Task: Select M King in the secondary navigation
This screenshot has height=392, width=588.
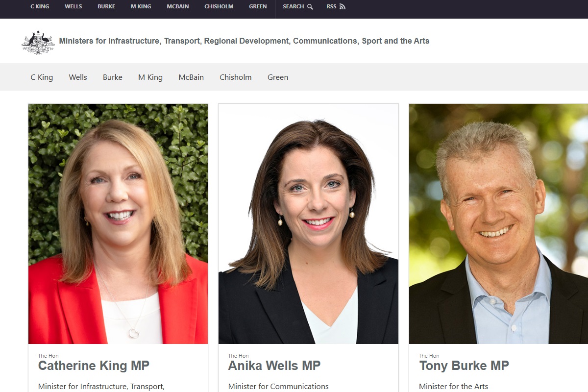Action: [x=150, y=77]
